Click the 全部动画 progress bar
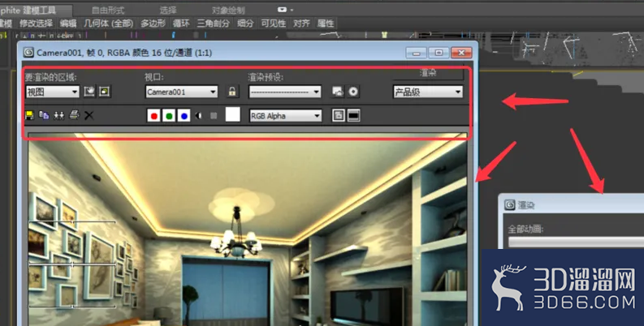 click(x=576, y=242)
